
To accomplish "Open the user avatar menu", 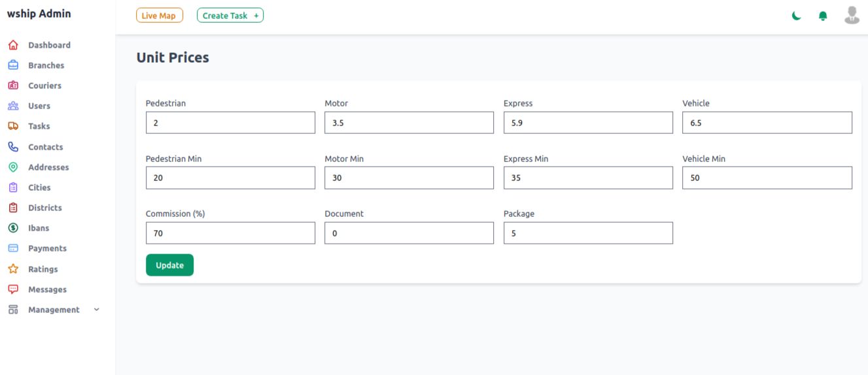I will pyautogui.click(x=852, y=15).
